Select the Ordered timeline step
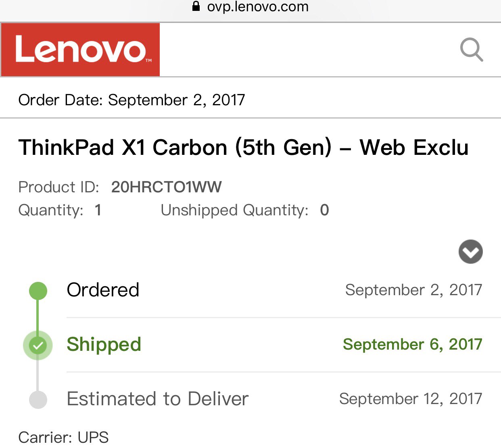 pyautogui.click(x=103, y=290)
